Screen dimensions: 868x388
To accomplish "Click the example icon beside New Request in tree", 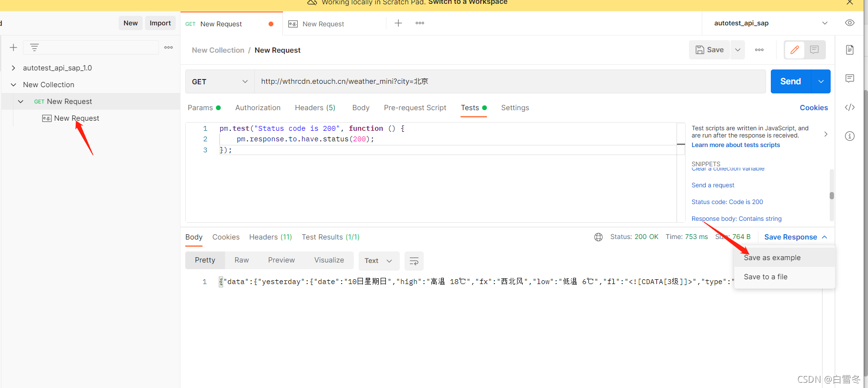I will (x=47, y=118).
